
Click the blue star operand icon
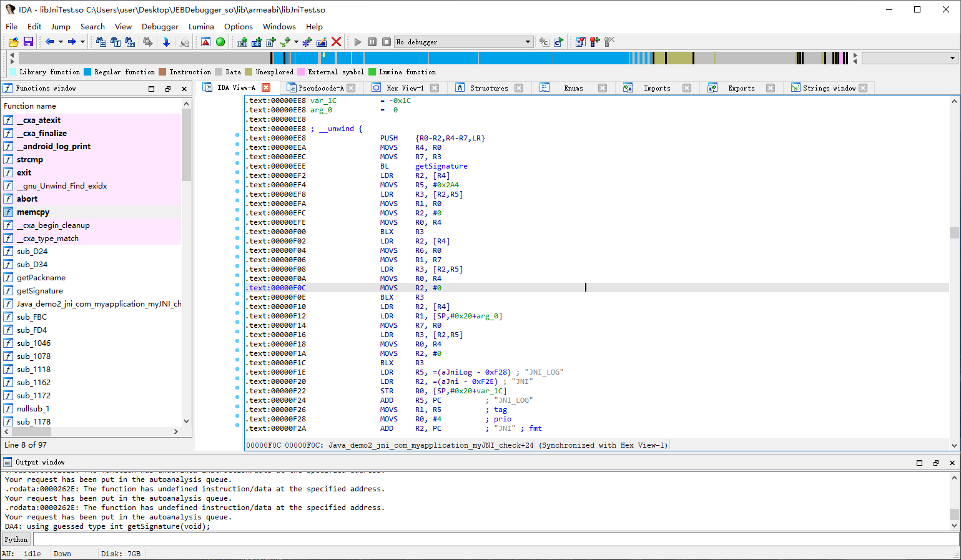click(307, 42)
